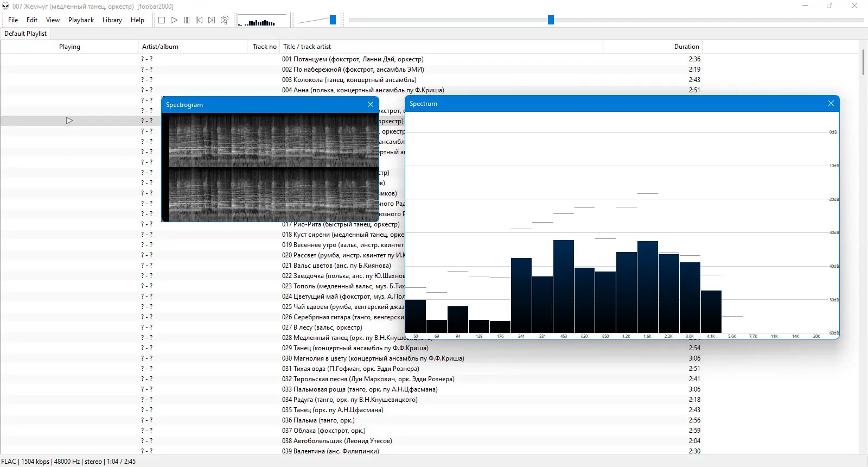Select track '019 Весеннее утро'
868x467 pixels.
[343, 245]
